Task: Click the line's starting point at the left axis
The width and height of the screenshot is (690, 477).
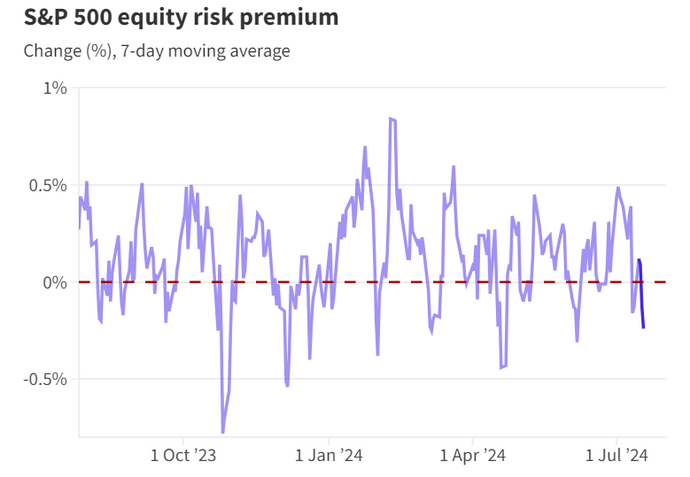Action: point(80,228)
